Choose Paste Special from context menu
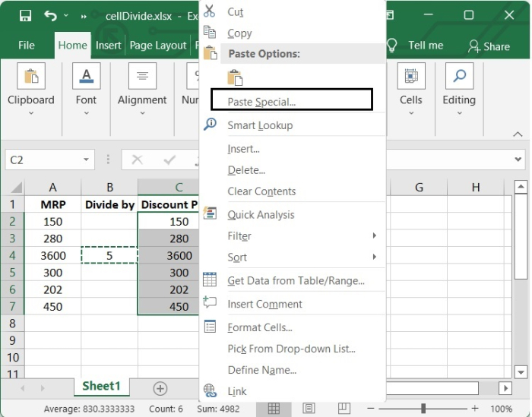The width and height of the screenshot is (532, 417). 261,102
